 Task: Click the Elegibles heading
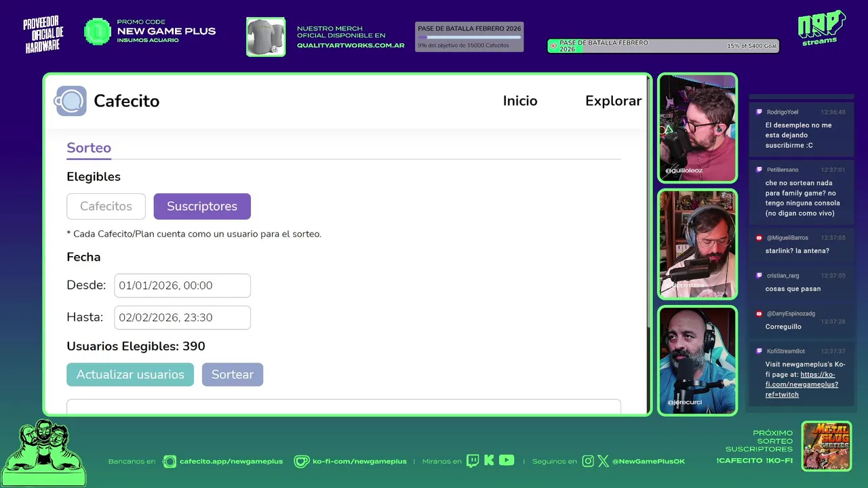click(94, 177)
